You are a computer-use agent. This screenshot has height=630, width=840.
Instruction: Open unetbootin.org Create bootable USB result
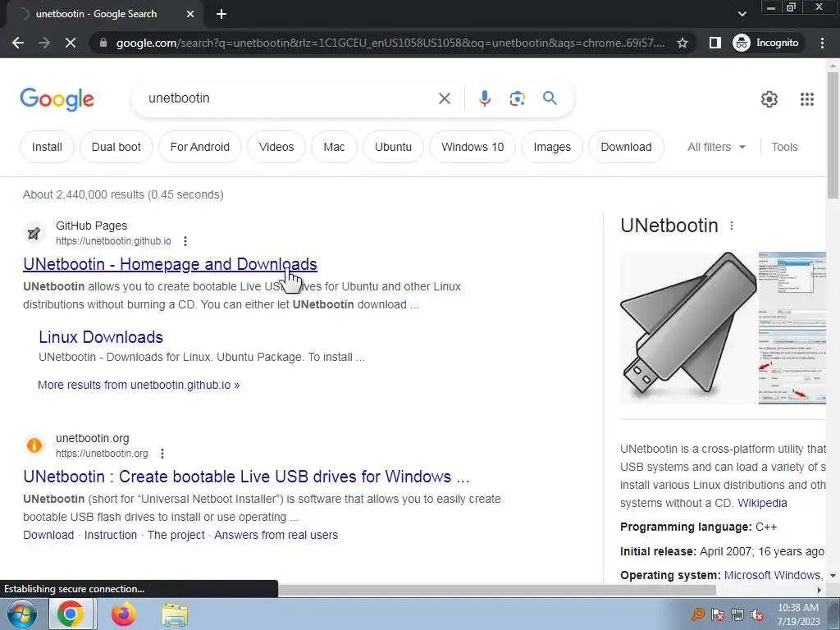(x=246, y=477)
